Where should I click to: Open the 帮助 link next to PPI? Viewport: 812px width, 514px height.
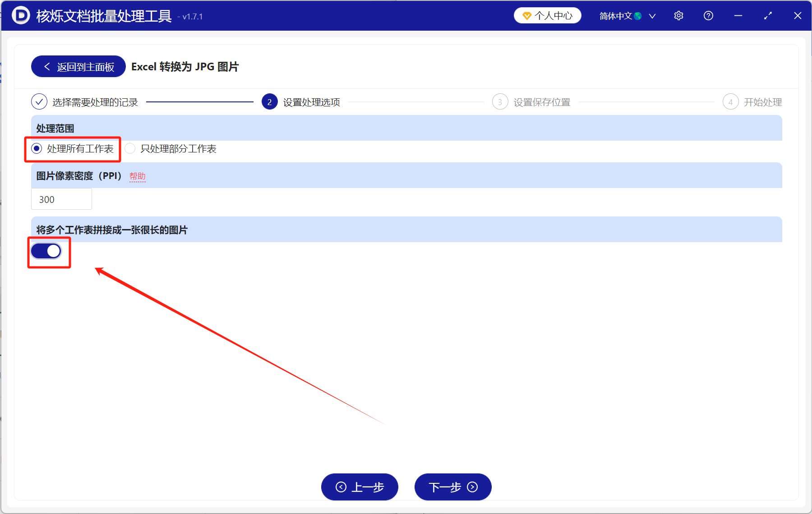click(138, 176)
